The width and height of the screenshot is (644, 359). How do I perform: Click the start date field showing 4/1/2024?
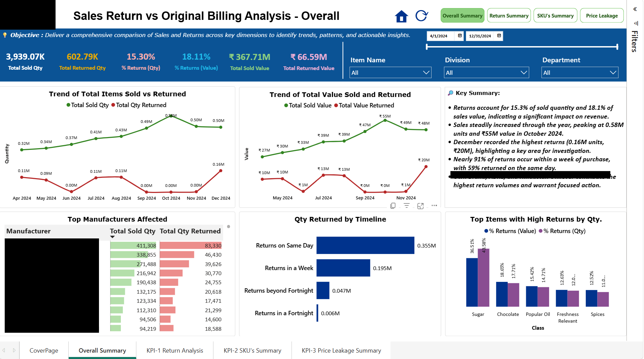click(x=441, y=36)
